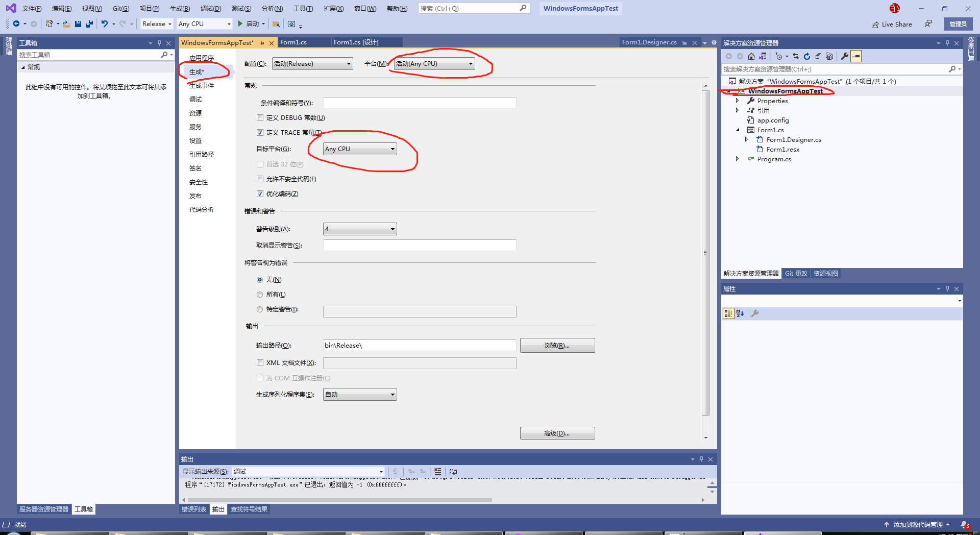Click the Categorized icon in Properties panel
The image size is (980, 535).
click(x=728, y=313)
